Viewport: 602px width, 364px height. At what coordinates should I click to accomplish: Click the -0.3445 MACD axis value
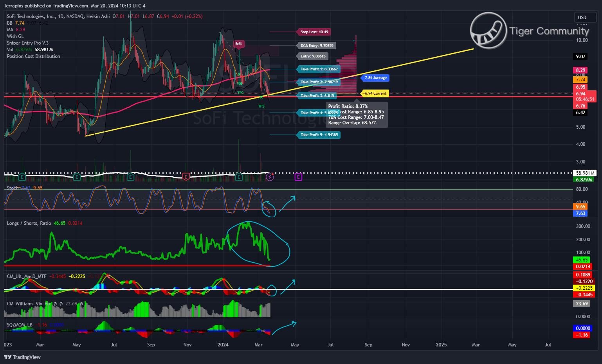pyautogui.click(x=584, y=295)
